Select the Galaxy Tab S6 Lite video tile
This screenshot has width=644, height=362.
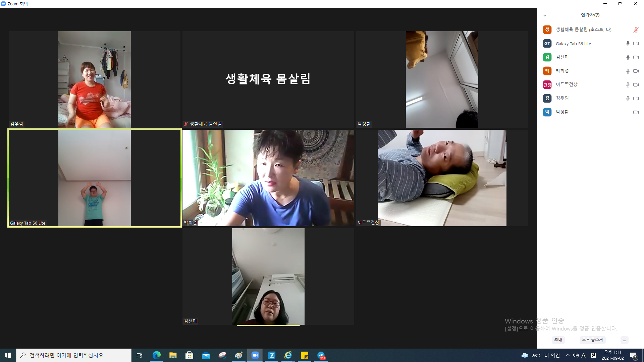(x=95, y=178)
